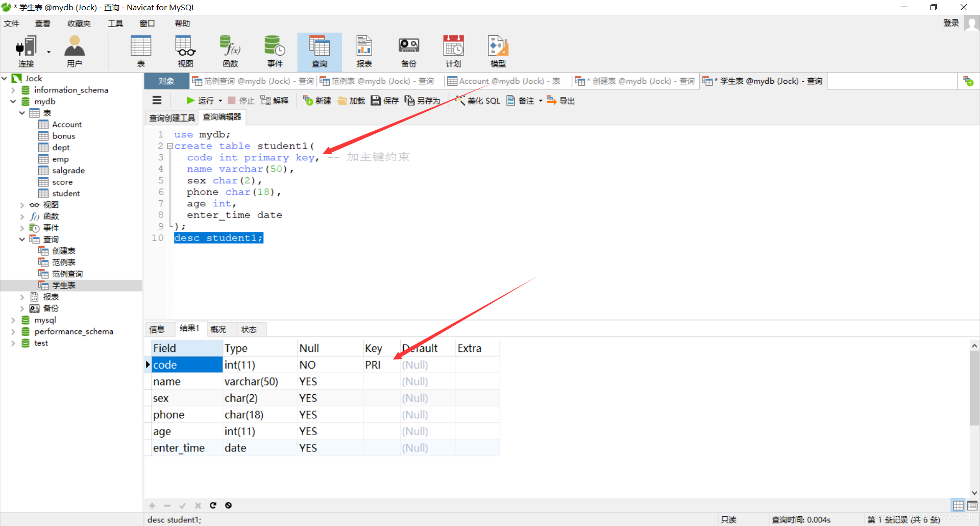Open the 帮助 menu
The image size is (980, 526).
click(x=182, y=23)
